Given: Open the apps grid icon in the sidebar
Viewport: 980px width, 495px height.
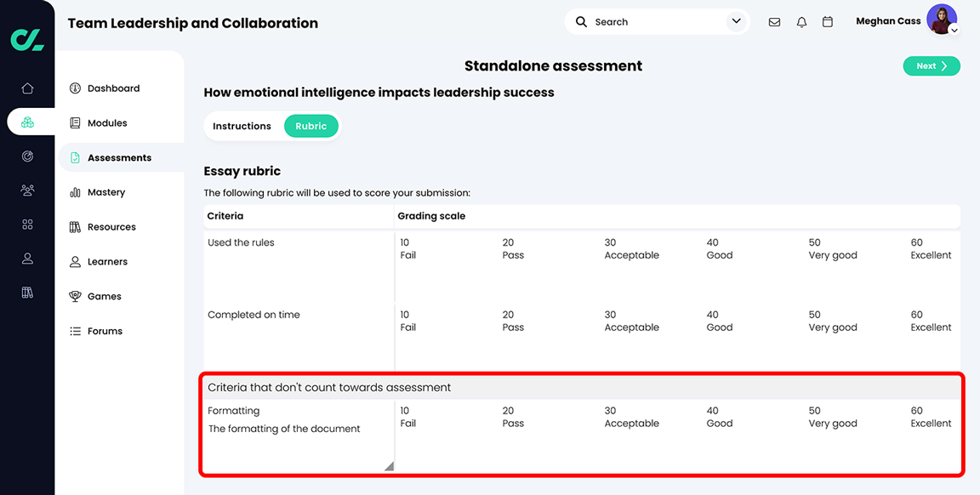Looking at the screenshot, I should 27,224.
